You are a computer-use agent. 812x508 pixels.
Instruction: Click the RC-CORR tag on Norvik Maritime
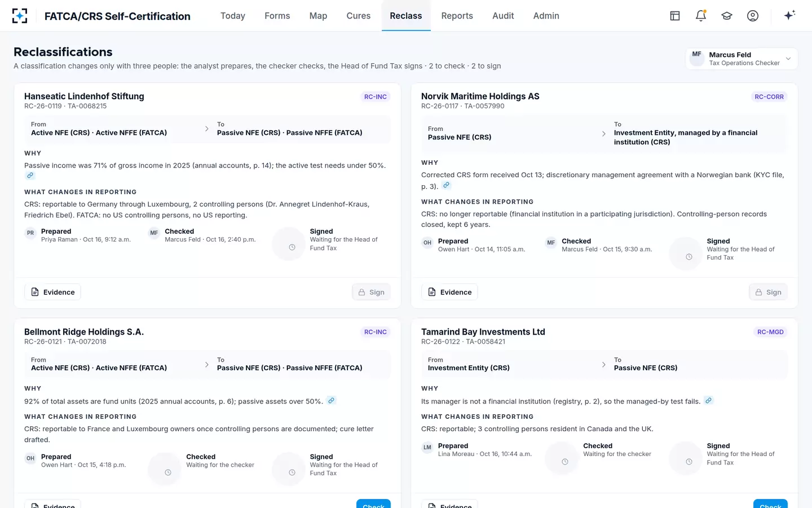769,97
